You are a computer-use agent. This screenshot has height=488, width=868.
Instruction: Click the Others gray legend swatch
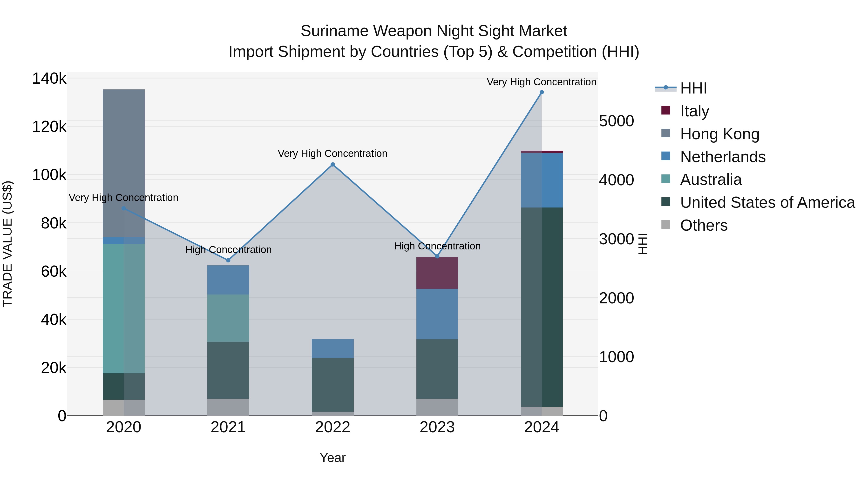666,224
